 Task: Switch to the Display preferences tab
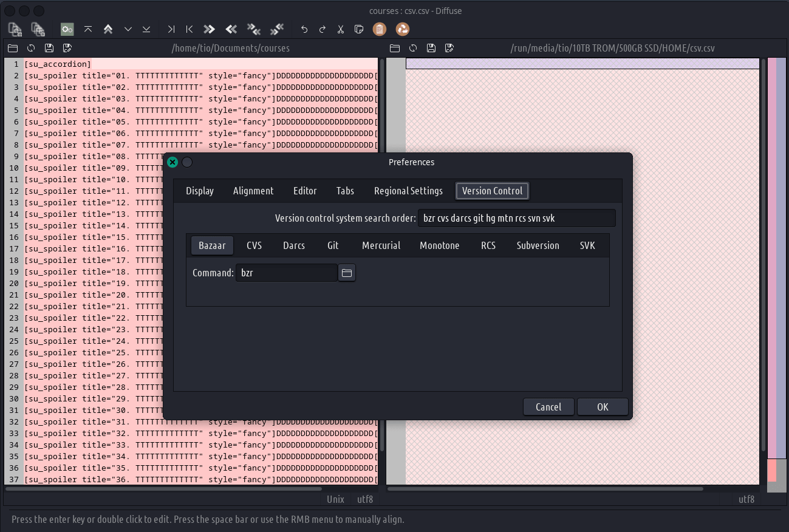coord(200,191)
